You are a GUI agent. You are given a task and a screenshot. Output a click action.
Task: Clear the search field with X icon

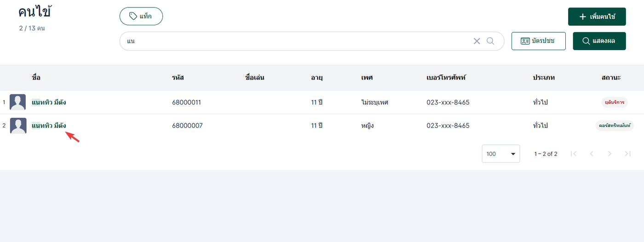pyautogui.click(x=477, y=41)
